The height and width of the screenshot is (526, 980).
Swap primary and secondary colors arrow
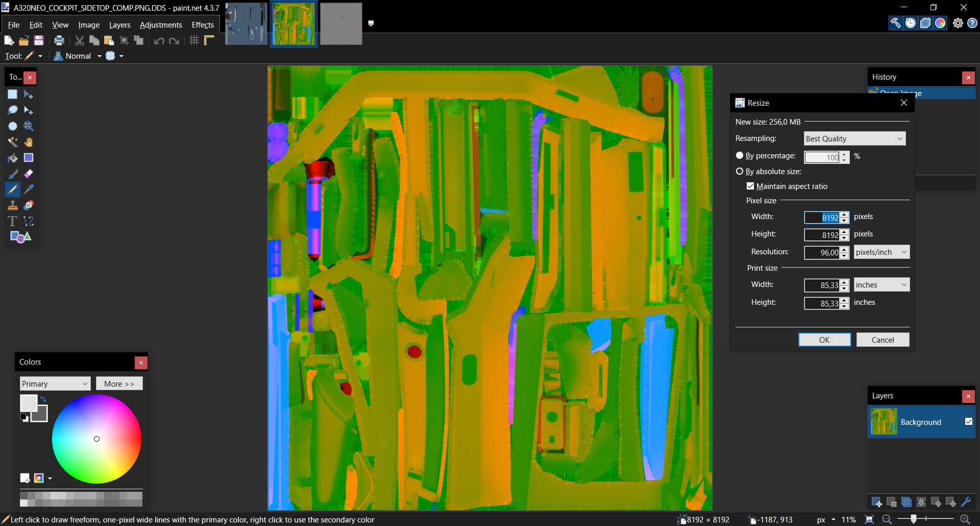tap(43, 399)
